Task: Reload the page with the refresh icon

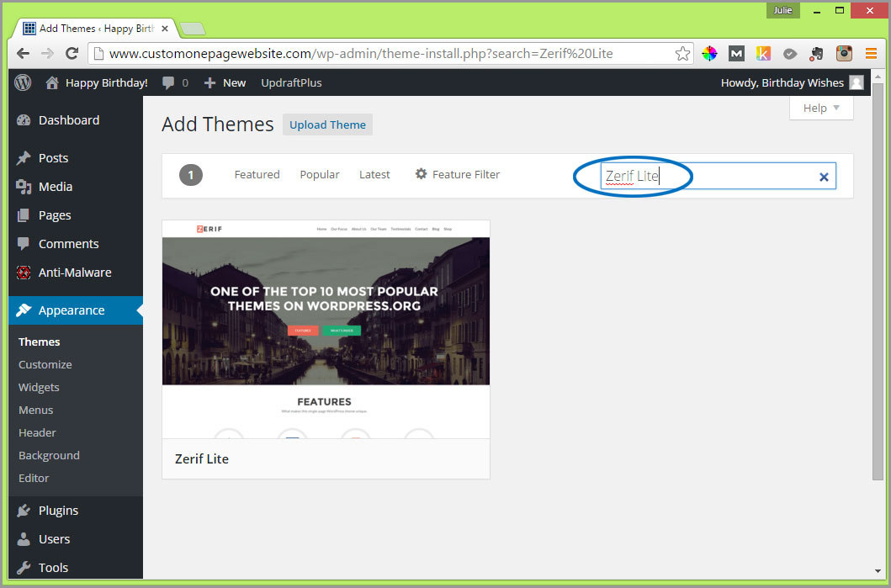Action: (x=72, y=53)
